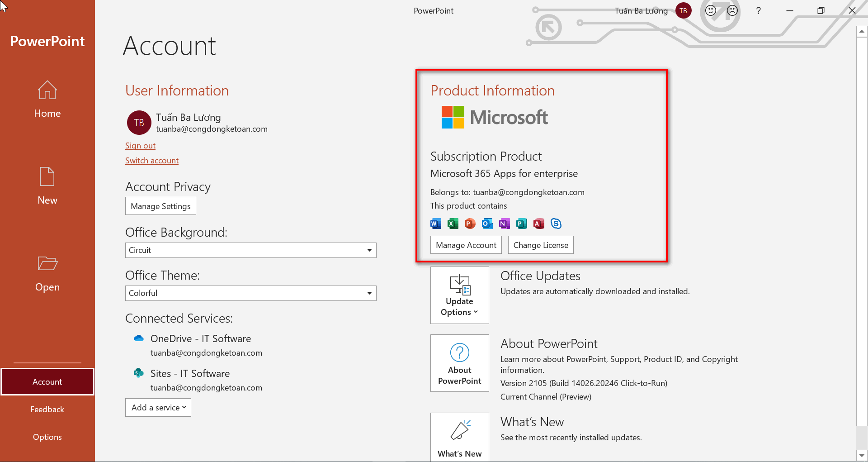Open the What's New button
This screenshot has width=868, height=462.
(x=460, y=437)
